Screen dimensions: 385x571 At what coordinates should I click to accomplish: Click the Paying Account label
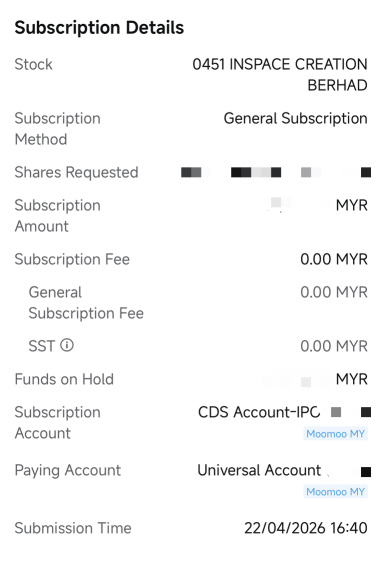[68, 470]
